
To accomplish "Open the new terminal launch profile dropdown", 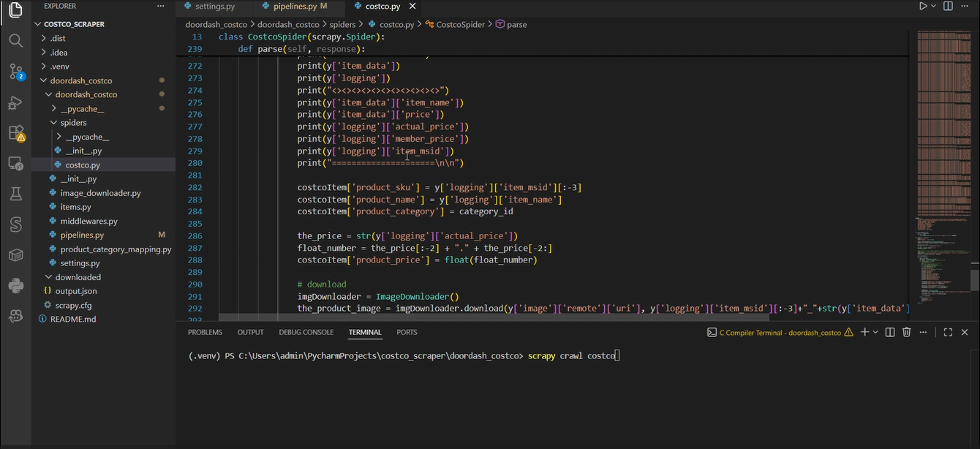I will (x=875, y=332).
